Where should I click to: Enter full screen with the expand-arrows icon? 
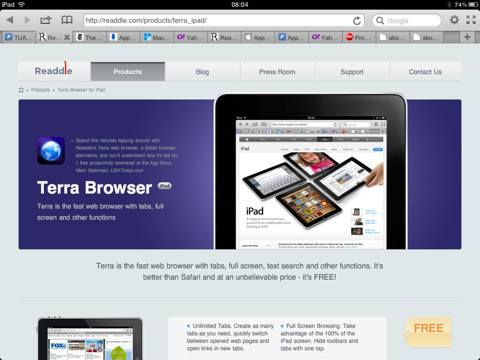tap(471, 20)
